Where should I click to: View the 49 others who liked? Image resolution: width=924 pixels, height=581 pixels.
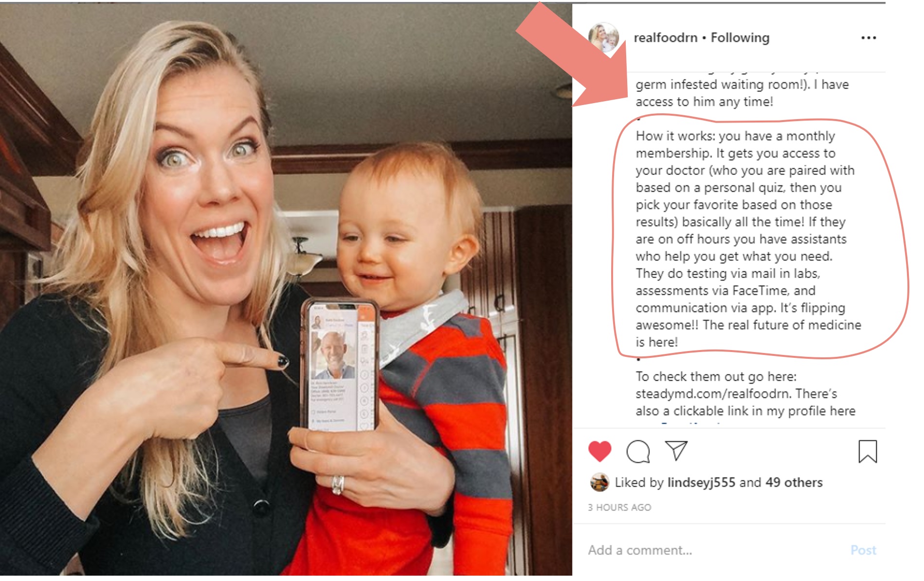click(794, 482)
